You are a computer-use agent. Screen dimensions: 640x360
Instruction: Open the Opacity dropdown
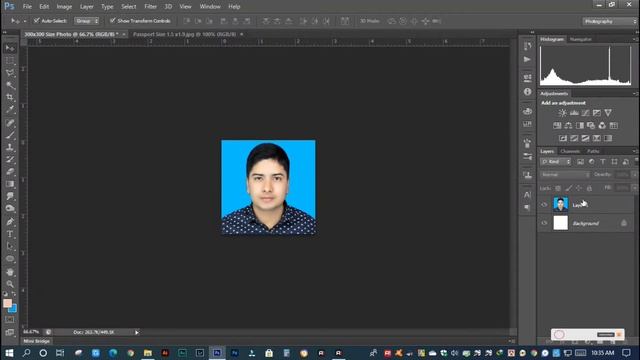[634, 175]
